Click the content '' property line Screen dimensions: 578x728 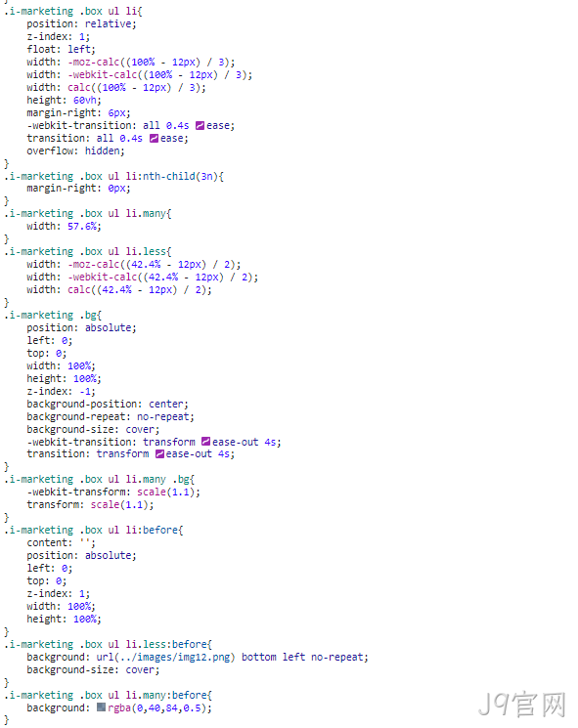click(61, 542)
